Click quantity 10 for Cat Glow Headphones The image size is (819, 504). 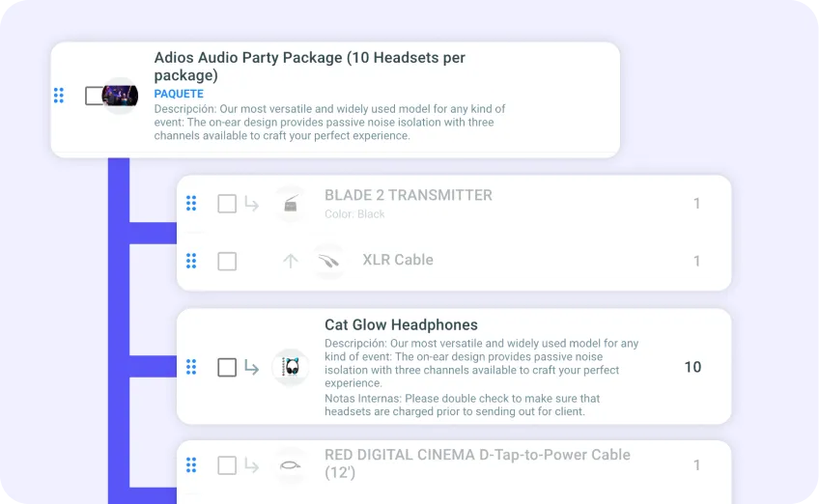[x=692, y=367]
